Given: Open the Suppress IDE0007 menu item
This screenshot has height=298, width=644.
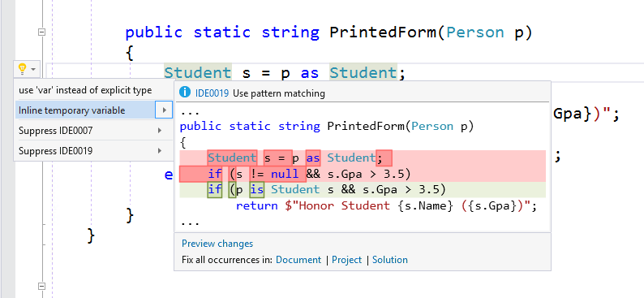Looking at the screenshot, I should (94, 131).
